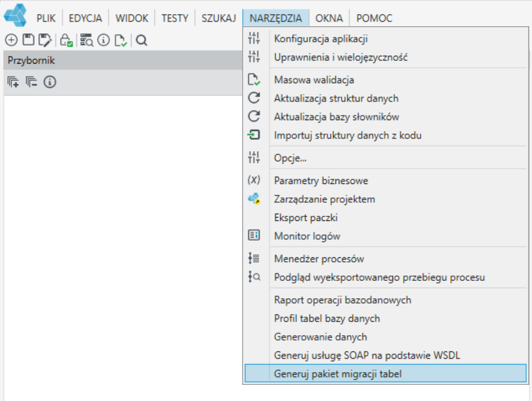The image size is (532, 401).
Task: Click refresh icon beside Aktualizacja struktur danych
Action: point(254,98)
